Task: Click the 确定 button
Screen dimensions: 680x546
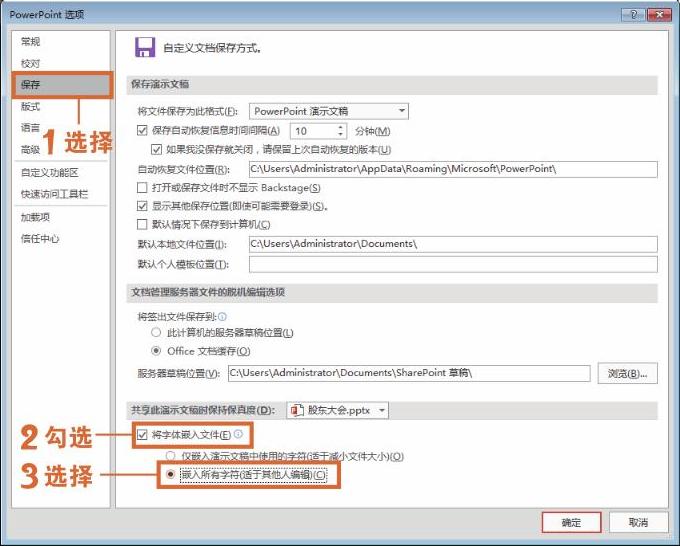Action: click(571, 522)
